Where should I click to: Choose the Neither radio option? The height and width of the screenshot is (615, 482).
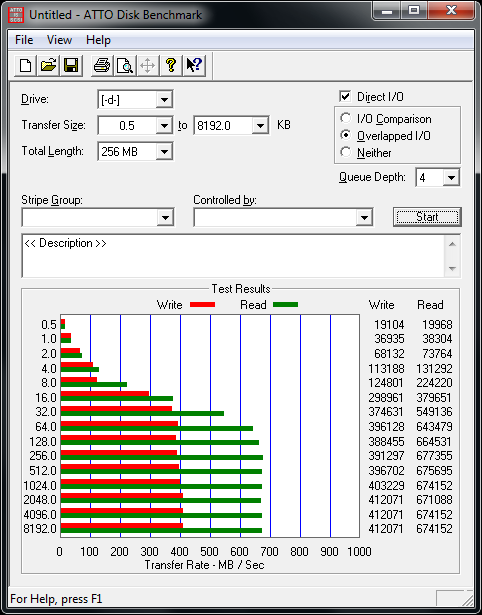[346, 152]
